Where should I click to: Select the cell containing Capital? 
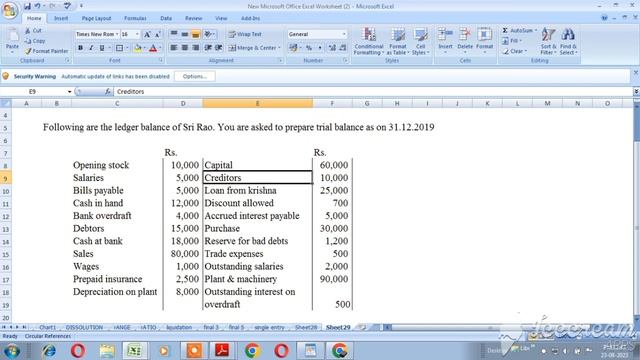(x=258, y=165)
